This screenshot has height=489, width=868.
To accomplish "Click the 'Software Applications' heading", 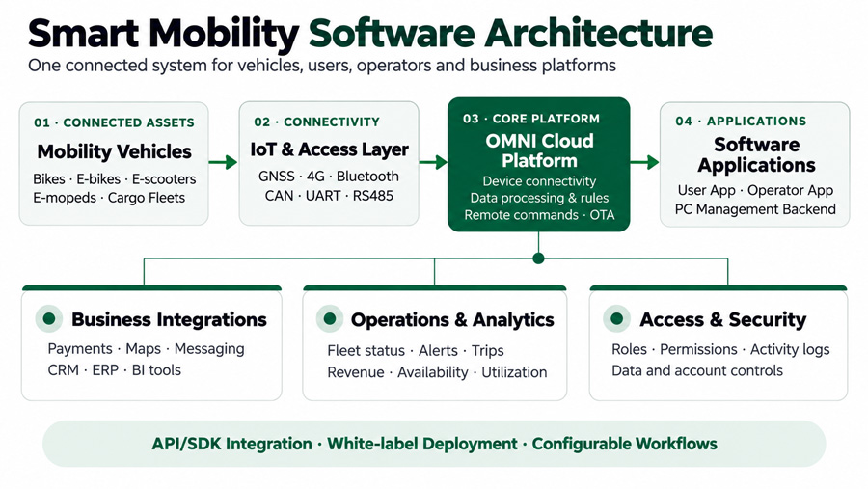I will point(756,154).
